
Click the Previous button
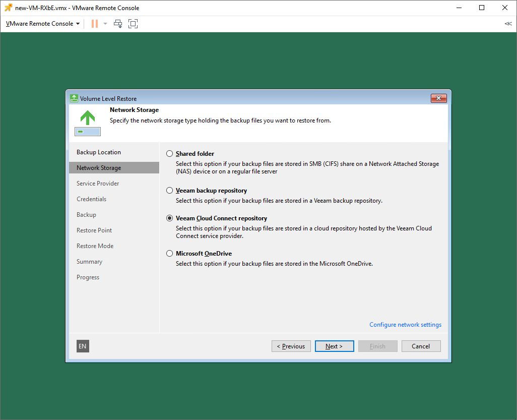(x=291, y=346)
